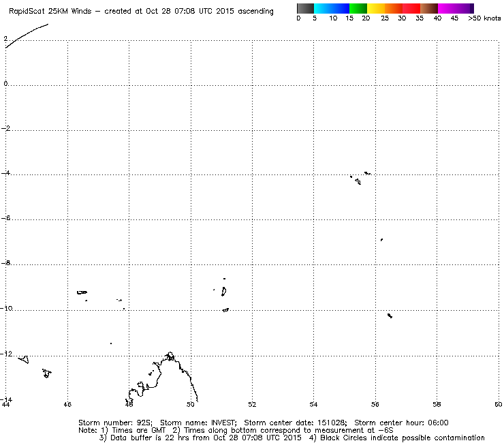Click the gray 0–5 knots legend color
The image size is (504, 443).
tap(305, 8)
